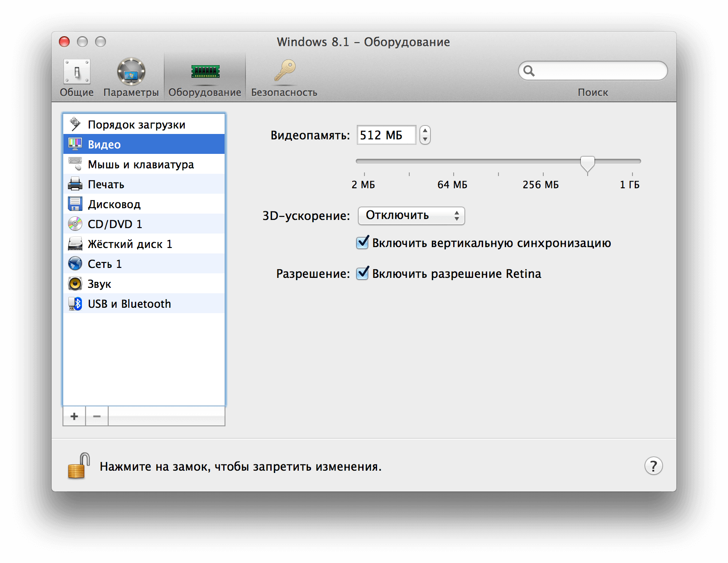Screen dimensions: 728x563
Task: Click the hard drive icon beside Жёсткий диск 1
Action: (x=75, y=243)
